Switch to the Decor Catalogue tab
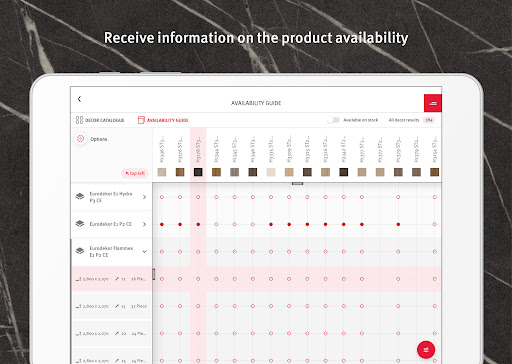 [100, 120]
